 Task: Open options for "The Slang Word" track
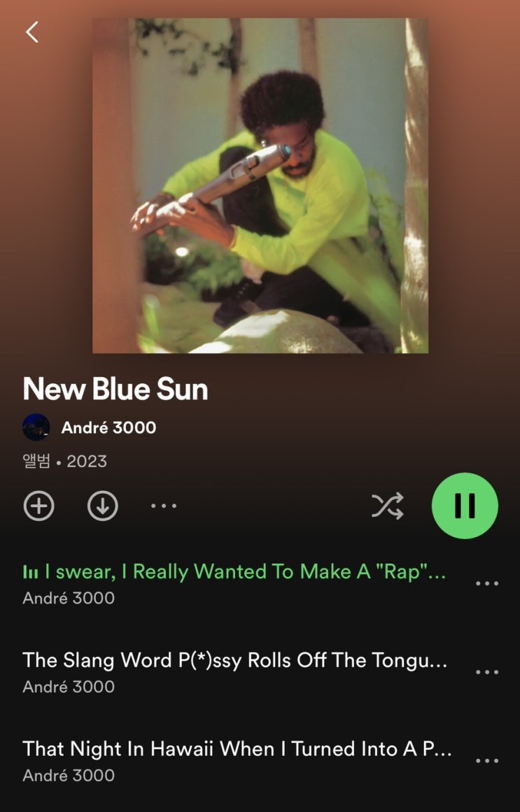(x=487, y=671)
